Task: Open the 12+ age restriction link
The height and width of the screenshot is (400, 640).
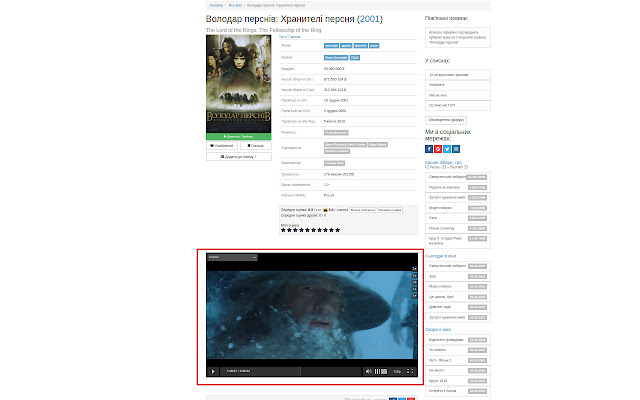Action: tap(327, 185)
